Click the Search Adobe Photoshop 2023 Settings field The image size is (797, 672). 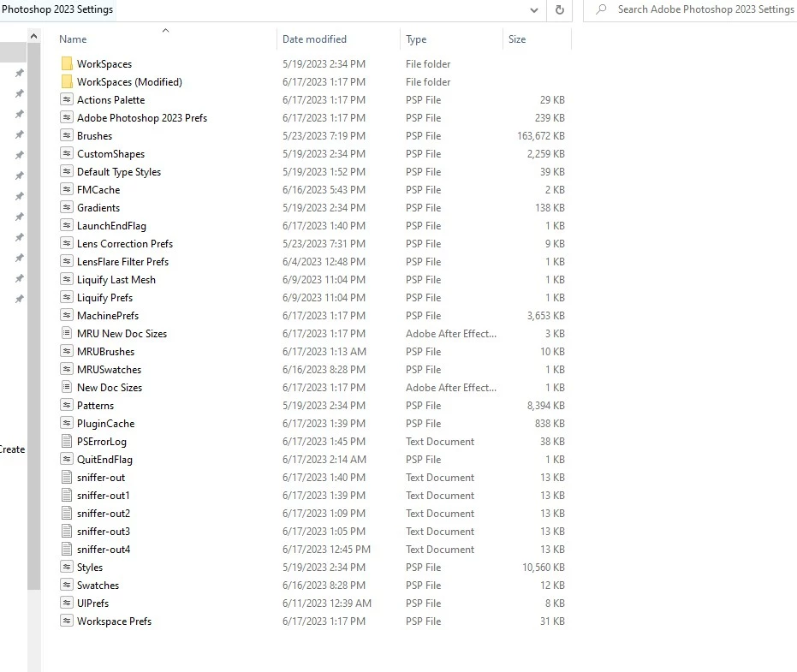(690, 9)
